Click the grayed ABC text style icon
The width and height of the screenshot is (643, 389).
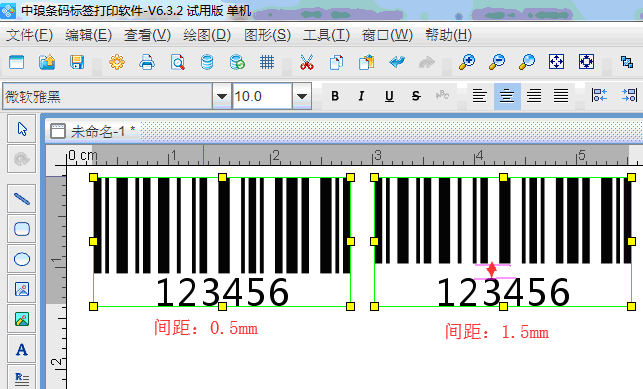point(442,96)
